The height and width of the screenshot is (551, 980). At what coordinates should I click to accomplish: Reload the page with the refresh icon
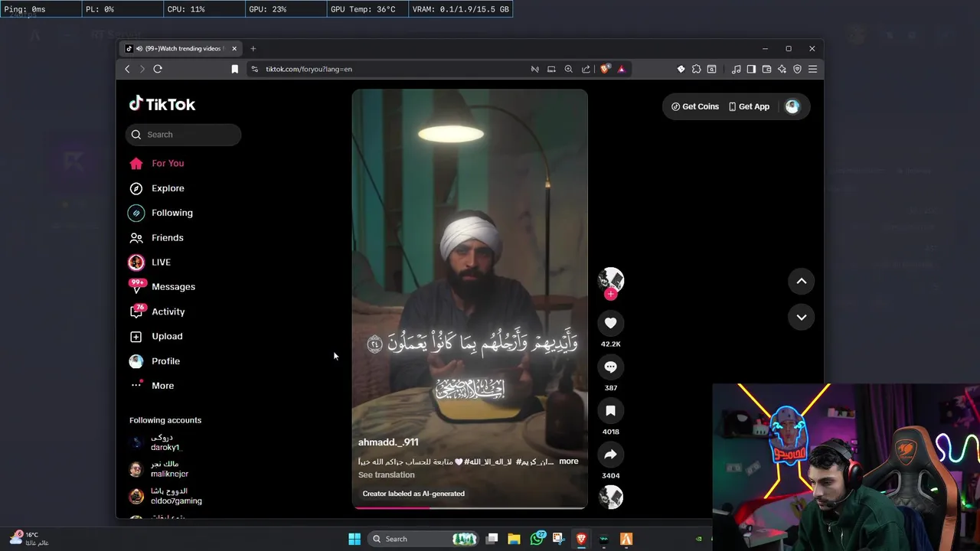(158, 69)
